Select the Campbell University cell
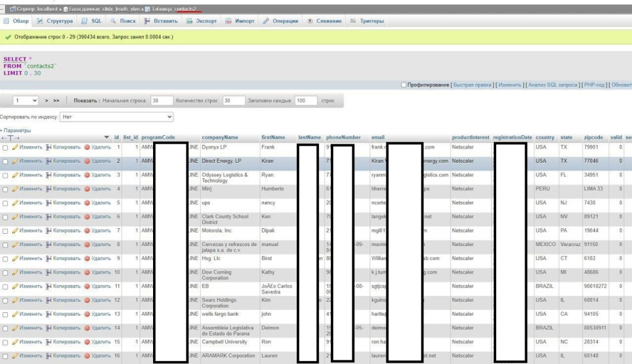632x364 pixels. (x=224, y=342)
